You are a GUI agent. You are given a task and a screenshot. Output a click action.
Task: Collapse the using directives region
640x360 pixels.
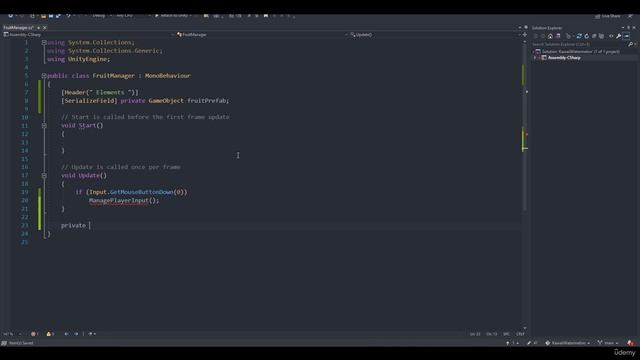click(x=44, y=42)
